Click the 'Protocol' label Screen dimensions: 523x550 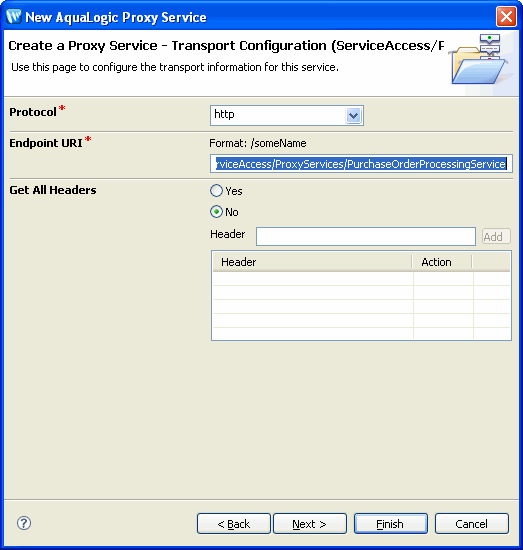tap(33, 112)
